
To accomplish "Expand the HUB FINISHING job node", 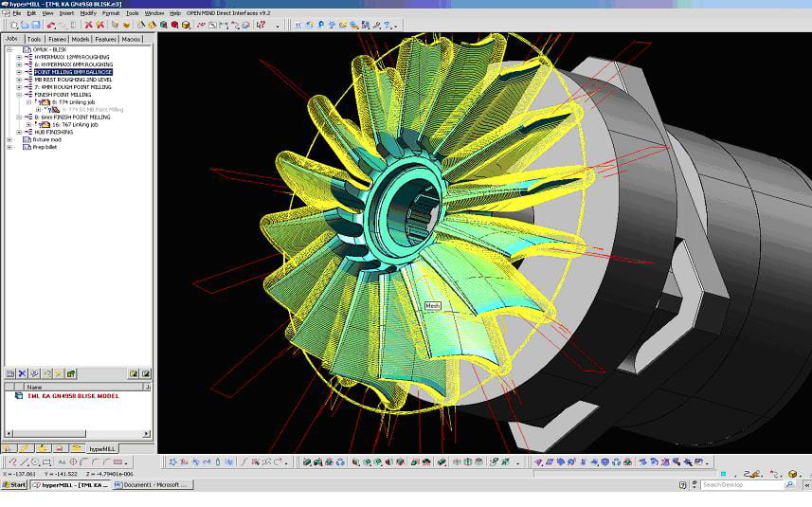I will click(x=19, y=132).
